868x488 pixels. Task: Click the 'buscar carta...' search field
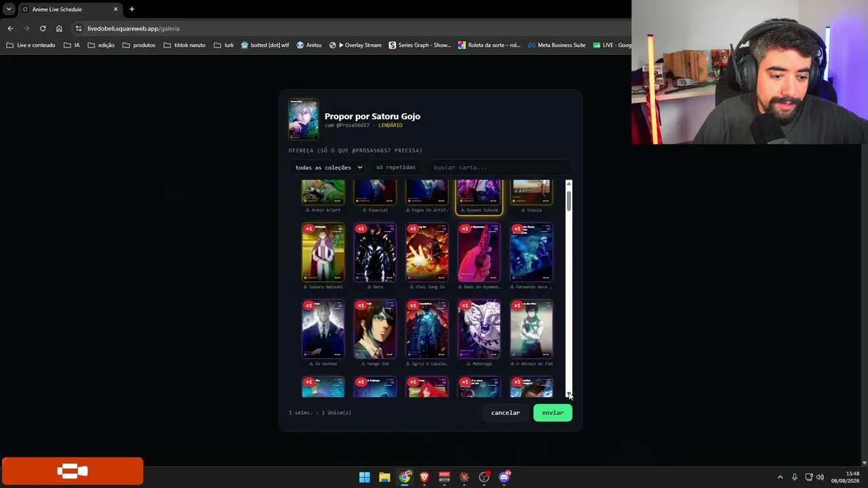pyautogui.click(x=499, y=167)
